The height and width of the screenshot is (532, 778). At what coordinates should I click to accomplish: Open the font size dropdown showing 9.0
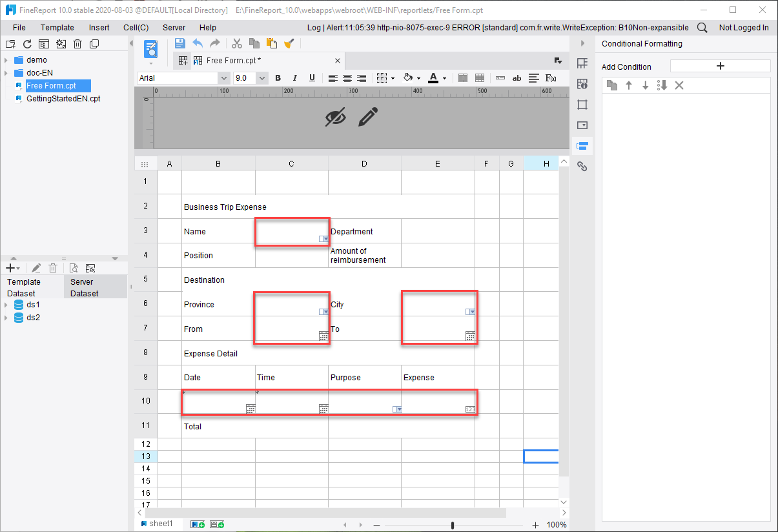(x=261, y=77)
